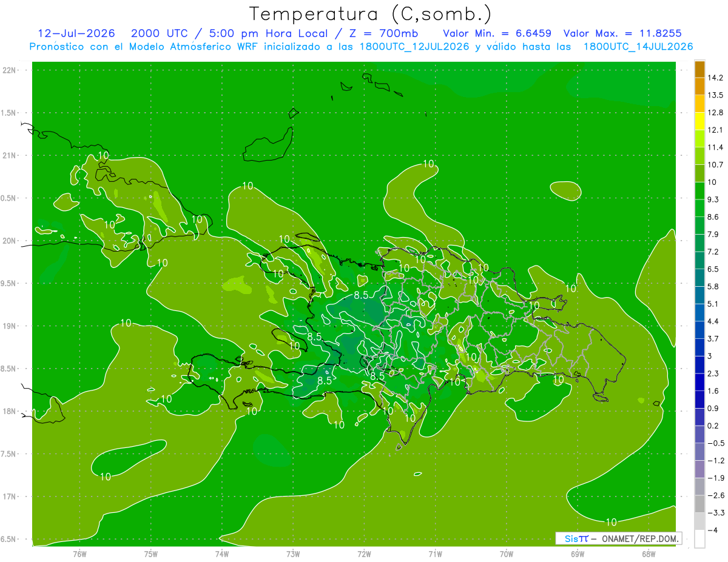Click the "69W" longitude axis label
This screenshot has height=562, width=728.
578,554
